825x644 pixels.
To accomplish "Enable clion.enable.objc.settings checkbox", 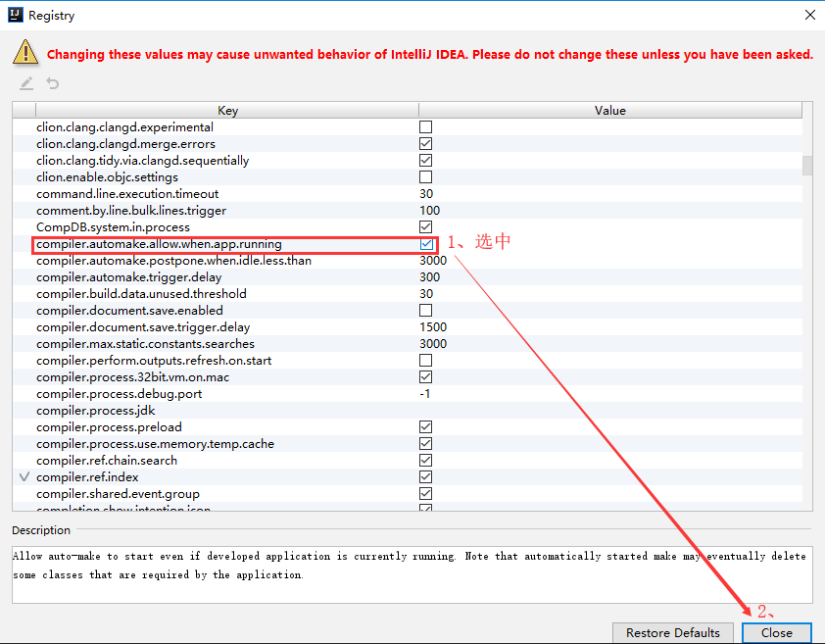I will pos(425,177).
